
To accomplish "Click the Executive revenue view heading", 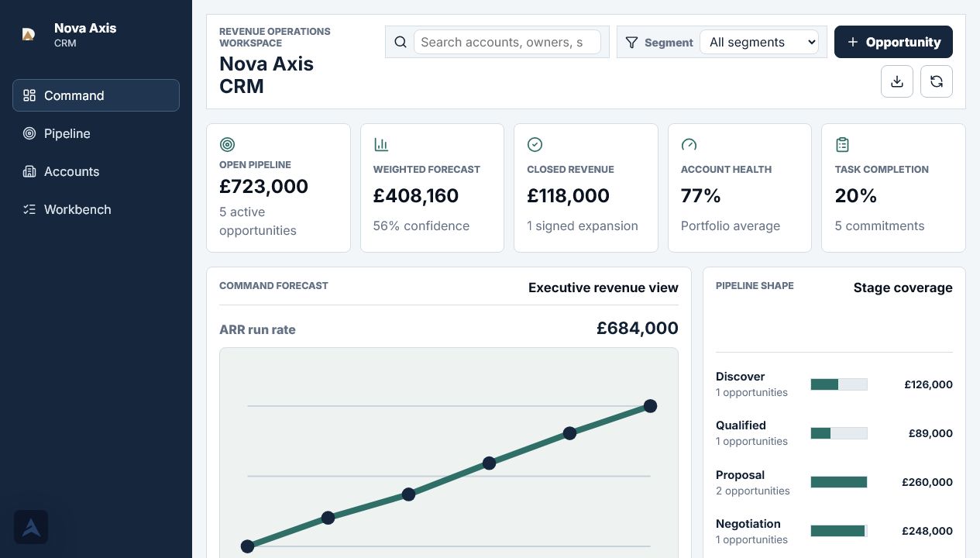I will (603, 288).
